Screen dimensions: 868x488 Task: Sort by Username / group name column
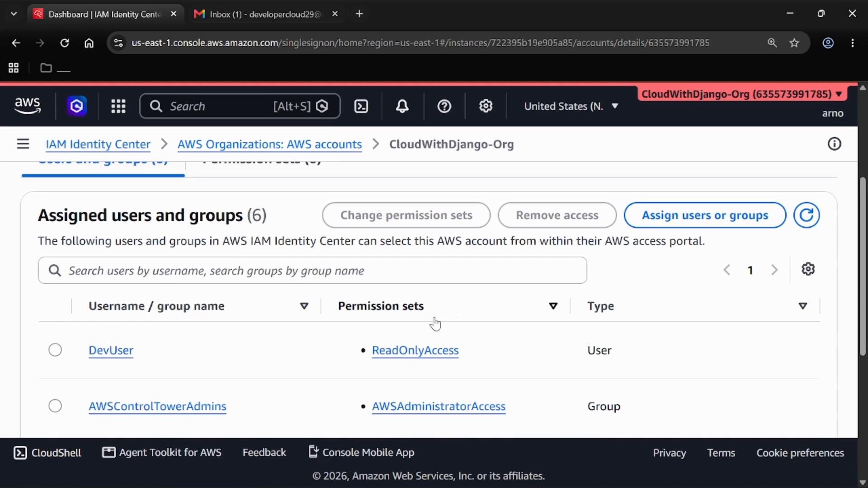(304, 306)
